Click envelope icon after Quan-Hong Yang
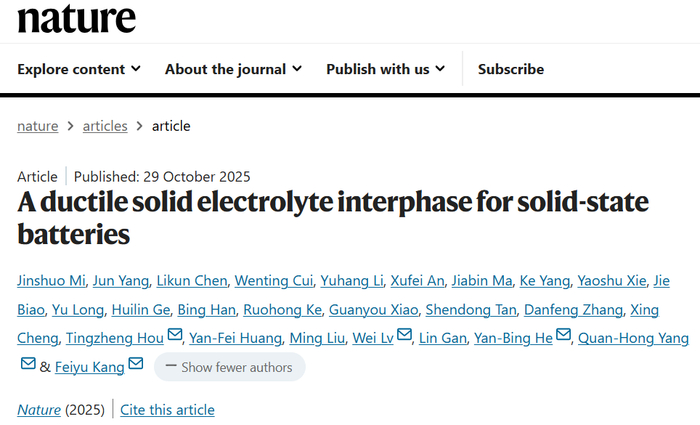The width and height of the screenshot is (700, 425). click(28, 366)
